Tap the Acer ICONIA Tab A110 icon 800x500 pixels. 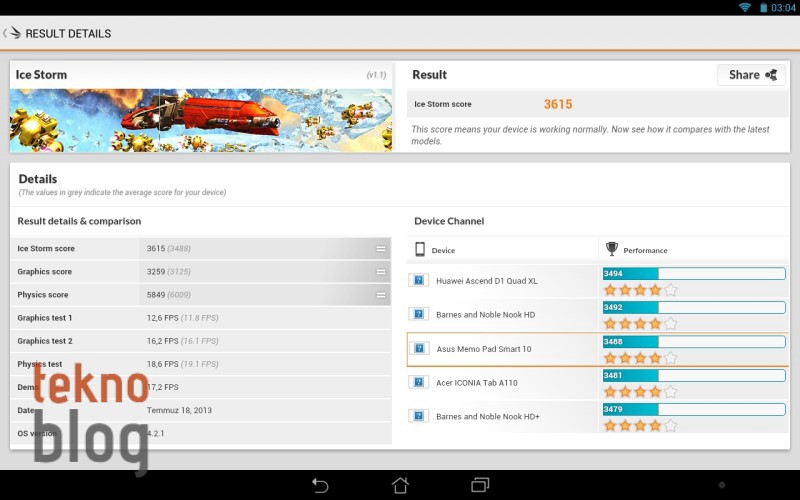coord(418,382)
